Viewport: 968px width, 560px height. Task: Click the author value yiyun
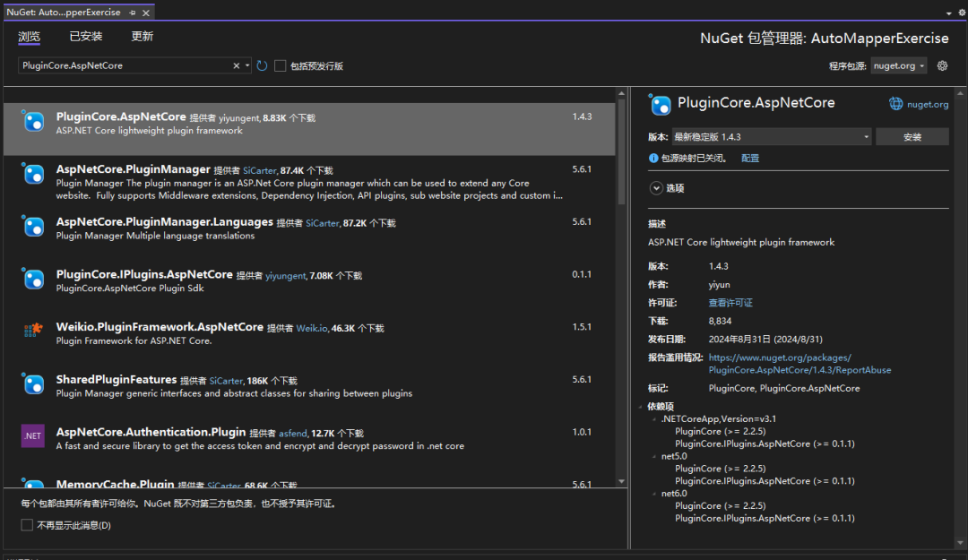pyautogui.click(x=719, y=285)
